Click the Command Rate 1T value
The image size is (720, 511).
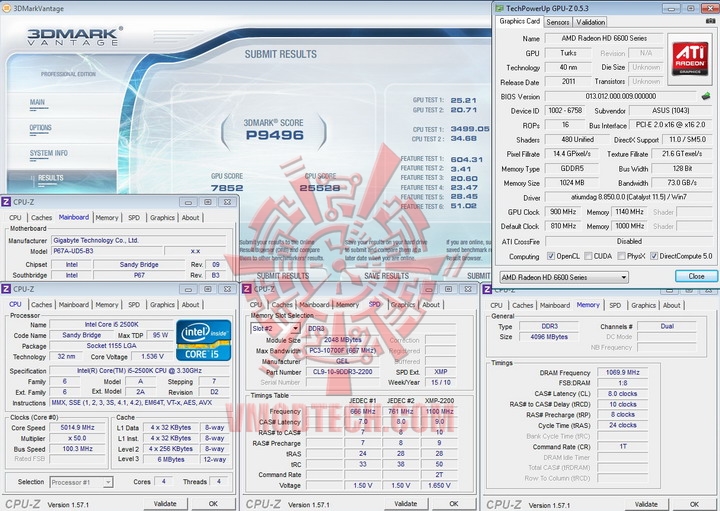coord(622,446)
